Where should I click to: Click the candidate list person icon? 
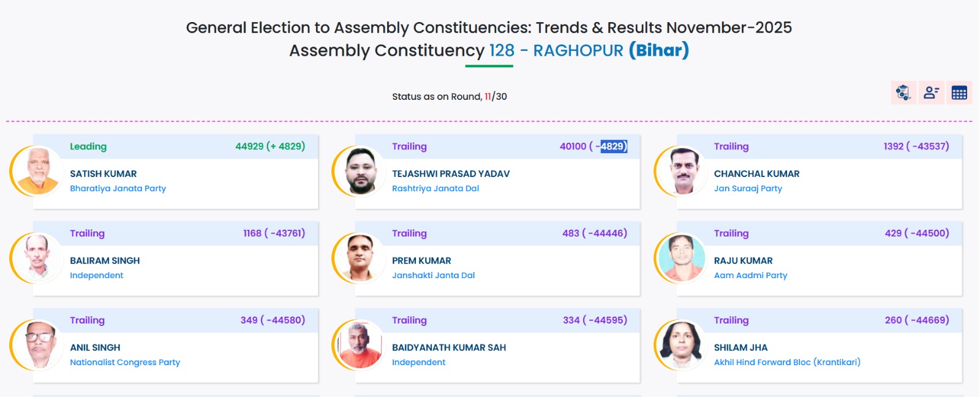coord(931,93)
